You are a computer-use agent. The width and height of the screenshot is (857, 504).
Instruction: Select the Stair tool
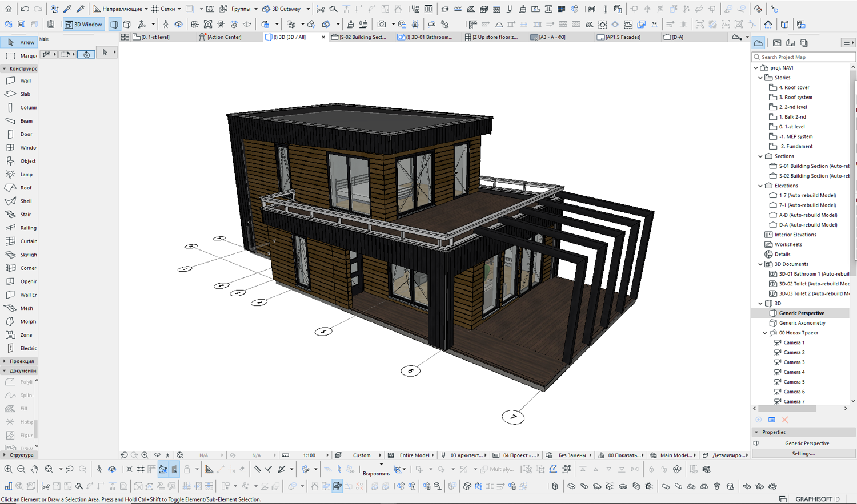click(19, 215)
